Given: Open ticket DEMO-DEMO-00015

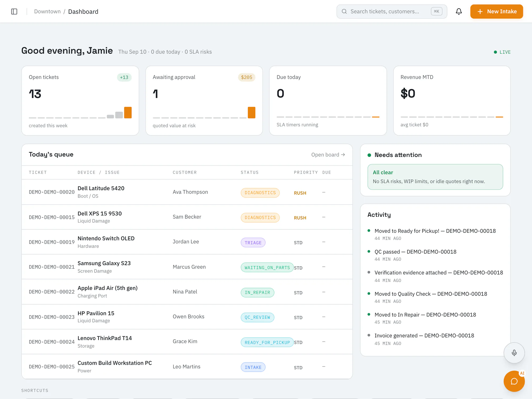Looking at the screenshot, I should (x=52, y=217).
